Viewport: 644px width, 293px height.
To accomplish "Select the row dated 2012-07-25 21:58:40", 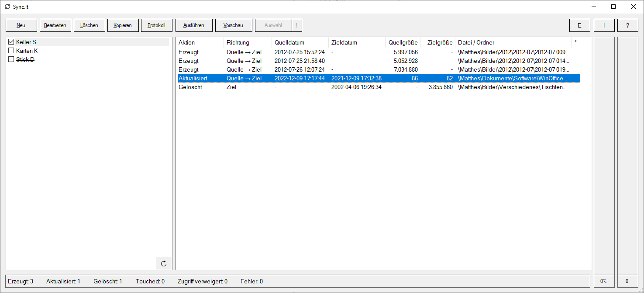I will click(379, 61).
